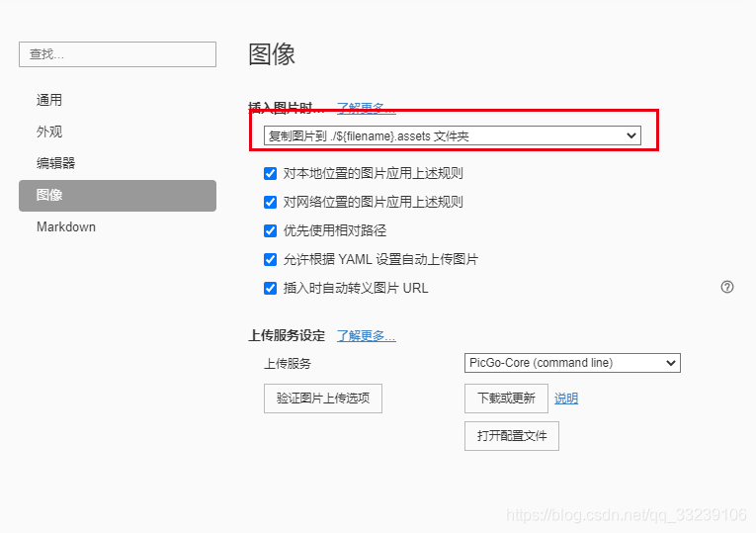Viewport: 756px width, 533px height.
Task: Click the 图像 page heading
Action: pyautogui.click(x=272, y=54)
